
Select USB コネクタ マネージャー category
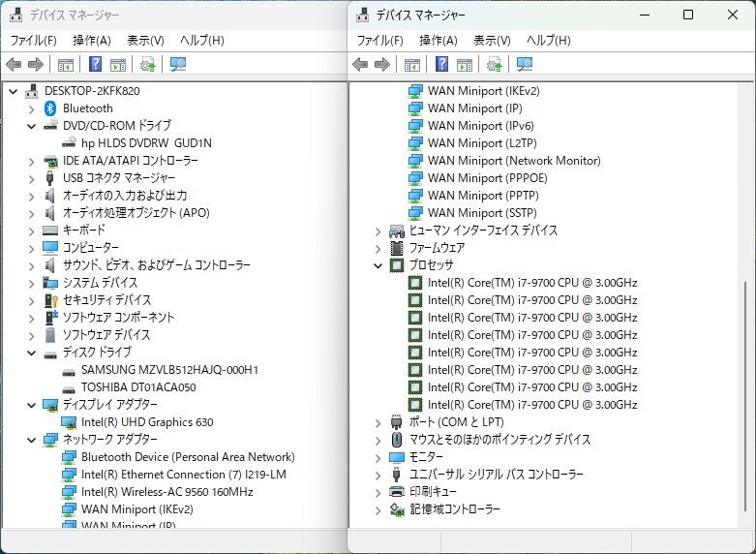click(x=119, y=178)
